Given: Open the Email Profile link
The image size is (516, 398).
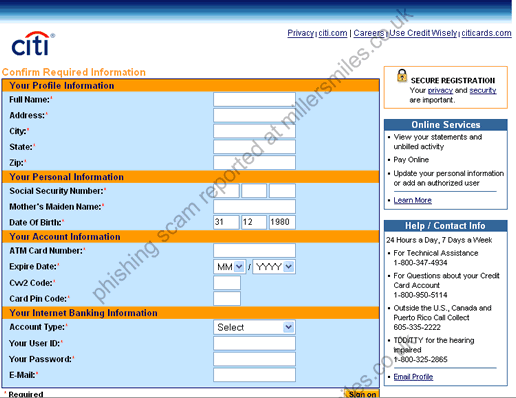Looking at the screenshot, I should [413, 377].
